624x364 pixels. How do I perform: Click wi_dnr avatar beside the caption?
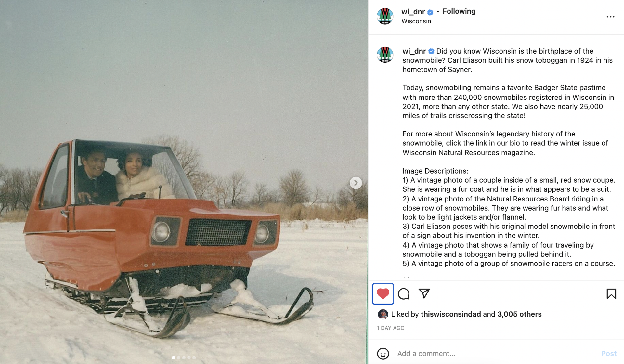pos(385,55)
